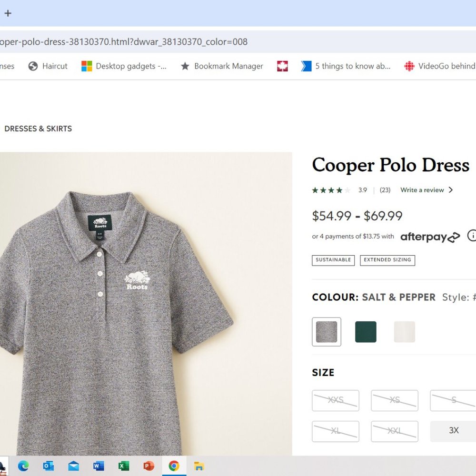Select size XXL
Image resolution: width=476 pixels, height=476 pixels.
click(395, 431)
